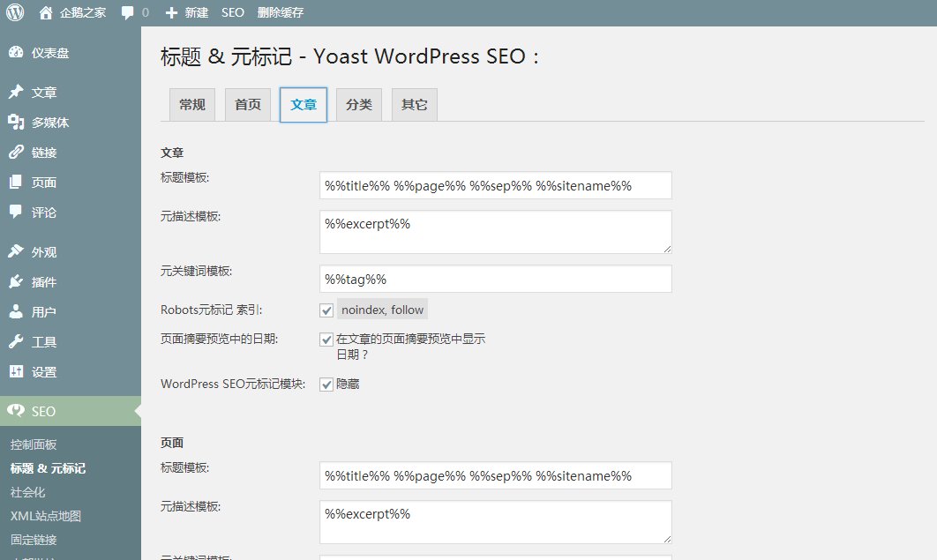Image resolution: width=937 pixels, height=560 pixels.
Task: Open the 文章 sidebar menu label
Action: pos(44,93)
